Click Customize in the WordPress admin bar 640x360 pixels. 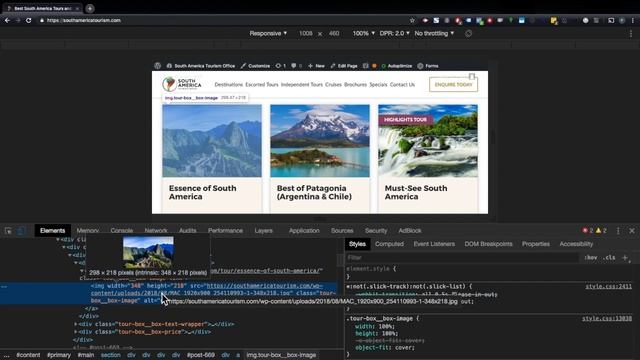pos(255,66)
